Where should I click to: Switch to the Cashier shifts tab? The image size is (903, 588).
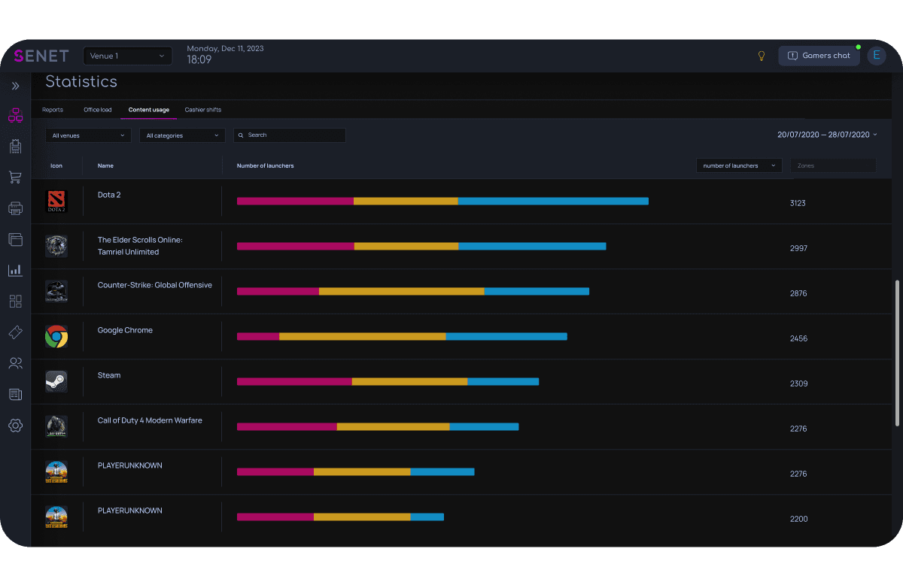(203, 110)
